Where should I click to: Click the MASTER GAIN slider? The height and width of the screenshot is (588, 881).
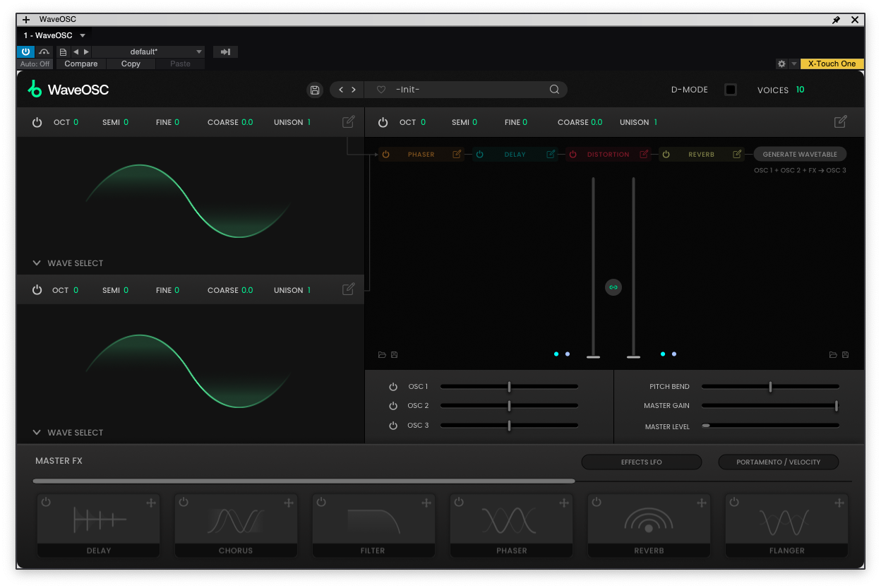[770, 406]
